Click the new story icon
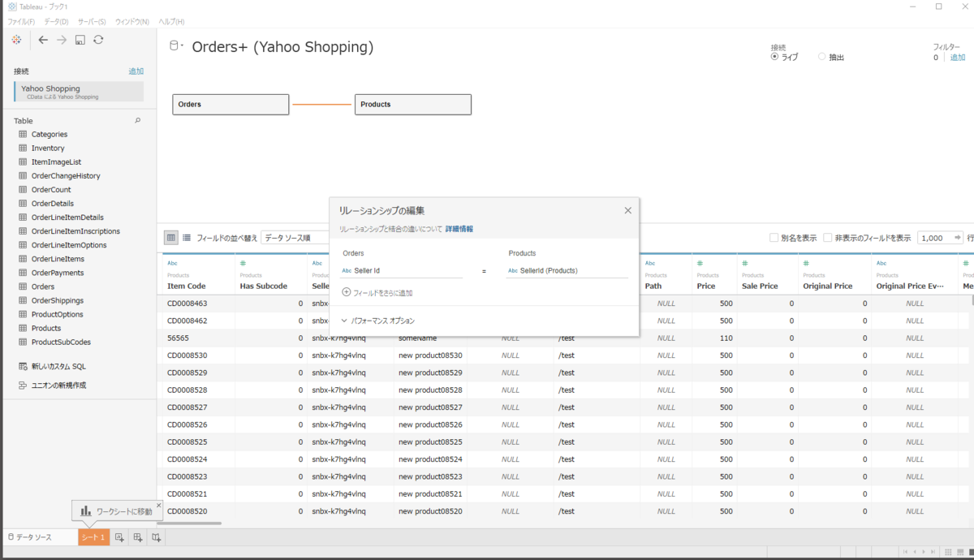 coord(157,537)
